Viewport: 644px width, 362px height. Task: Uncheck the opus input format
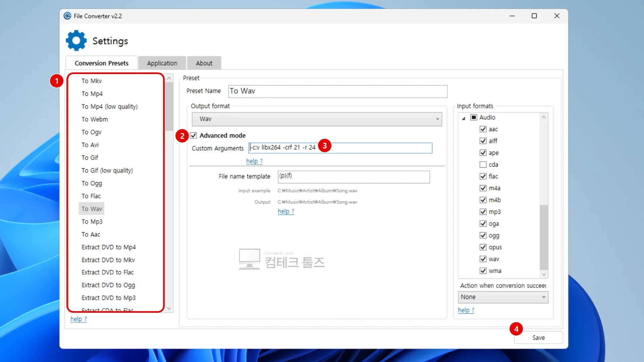(x=483, y=247)
